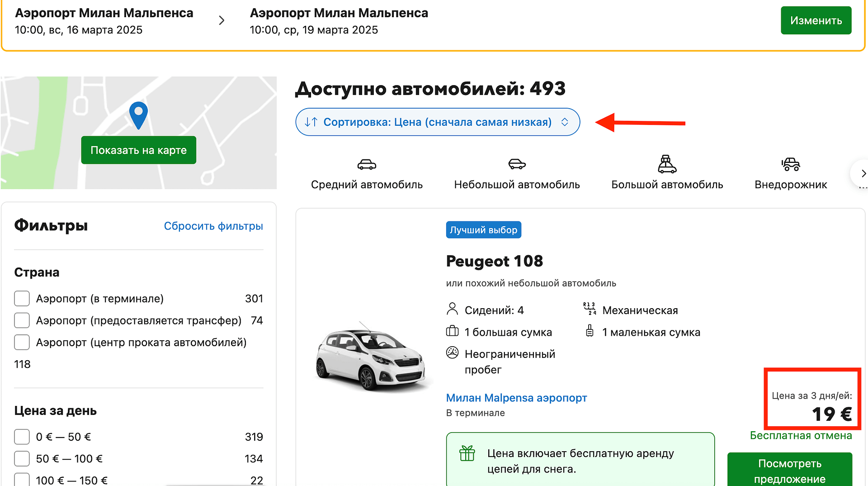This screenshot has height=486, width=868.
Task: Click Сбросить фильтры link
Action: [x=213, y=226]
